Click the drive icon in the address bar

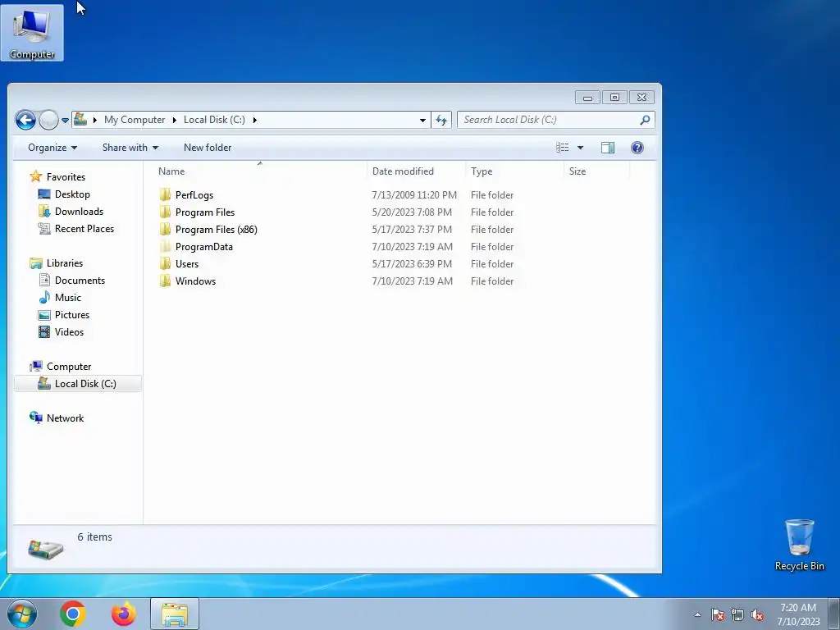point(80,120)
